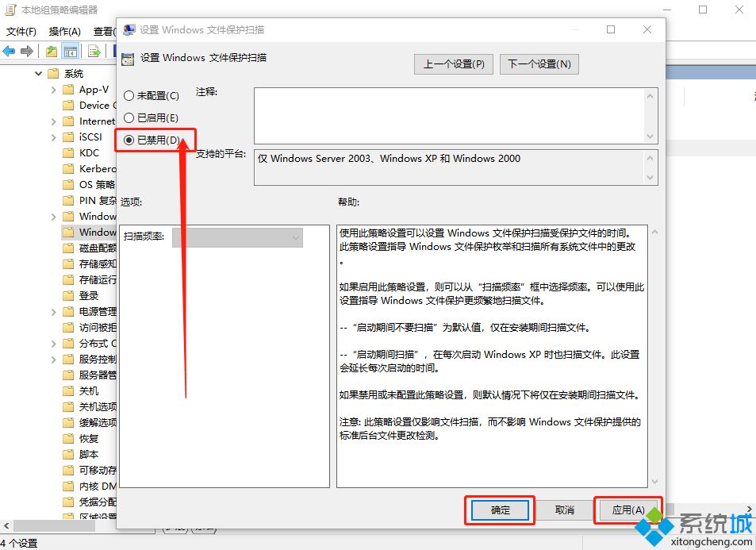Click the 脚本 folder icon
The width and height of the screenshot is (756, 550).
tap(68, 455)
